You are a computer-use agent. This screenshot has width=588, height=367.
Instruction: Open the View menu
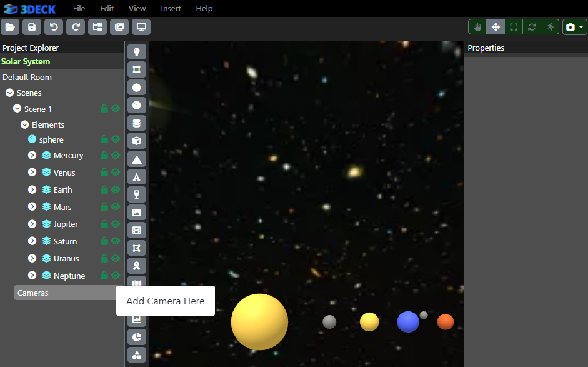click(x=137, y=8)
